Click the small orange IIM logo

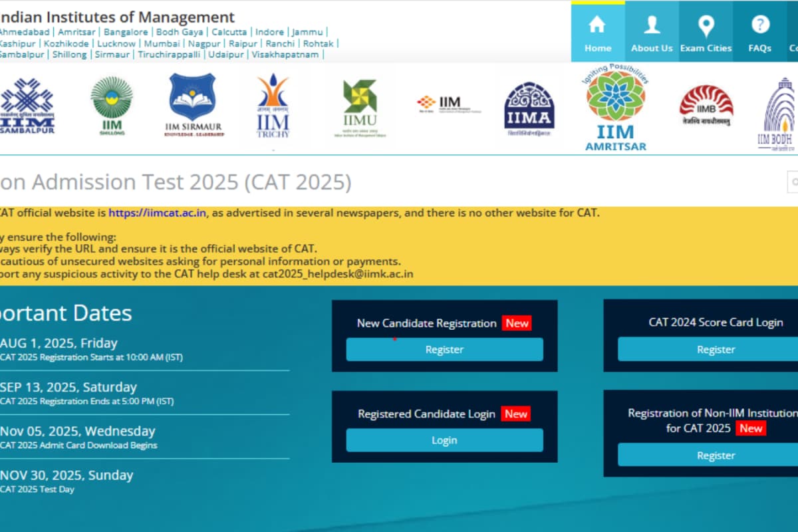(x=449, y=104)
